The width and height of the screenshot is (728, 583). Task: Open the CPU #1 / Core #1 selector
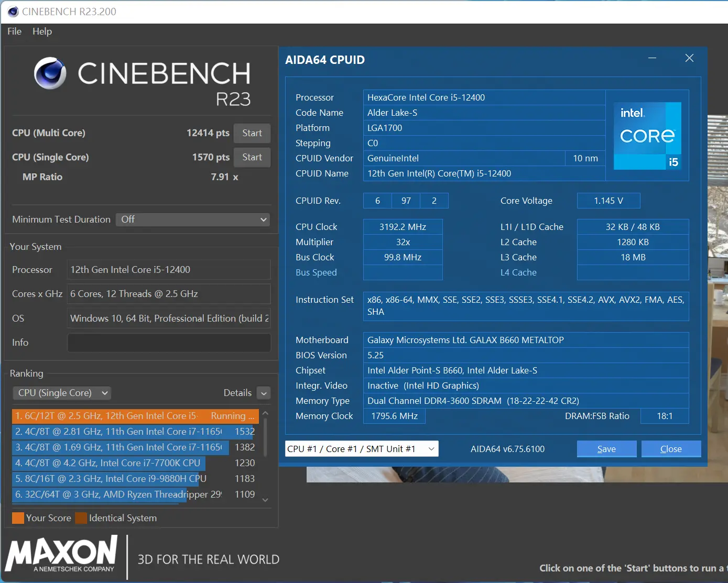[x=362, y=449]
